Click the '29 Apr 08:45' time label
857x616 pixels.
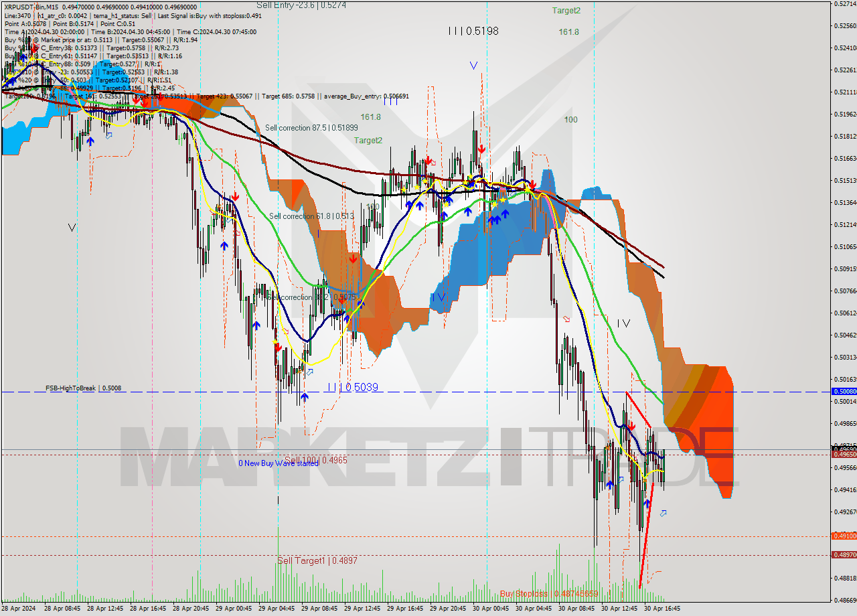click(x=319, y=609)
